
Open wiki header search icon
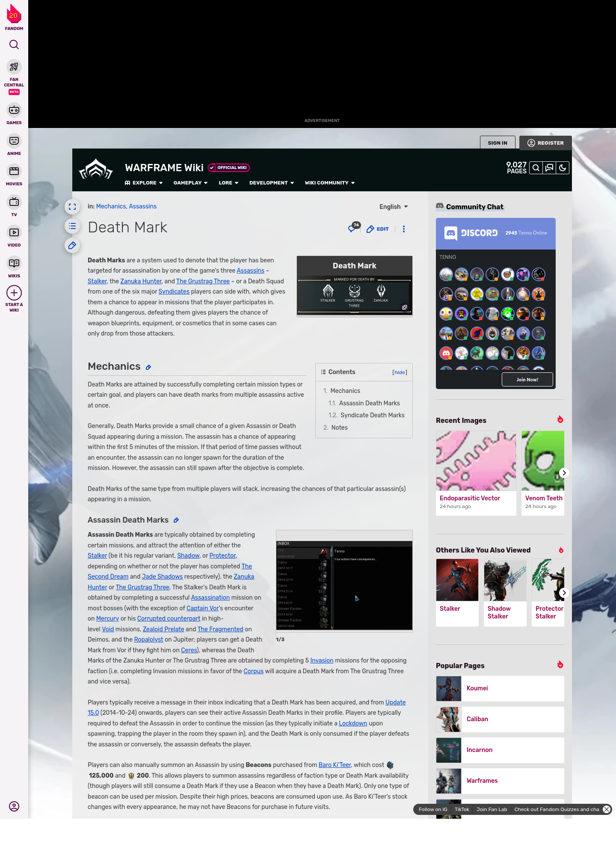pyautogui.click(x=536, y=168)
